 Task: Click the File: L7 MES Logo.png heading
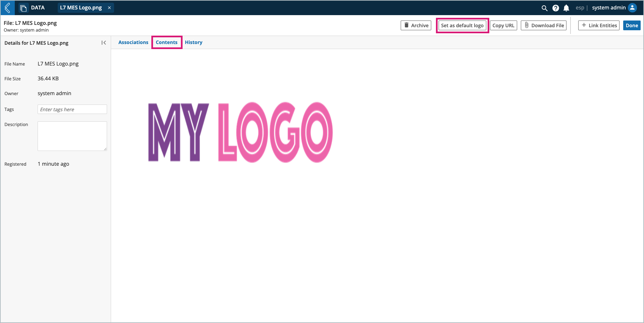point(30,23)
